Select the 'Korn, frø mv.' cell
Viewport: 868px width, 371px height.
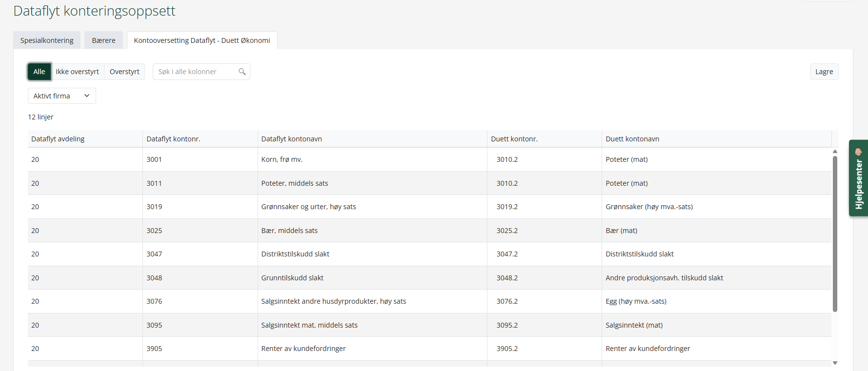pos(372,159)
